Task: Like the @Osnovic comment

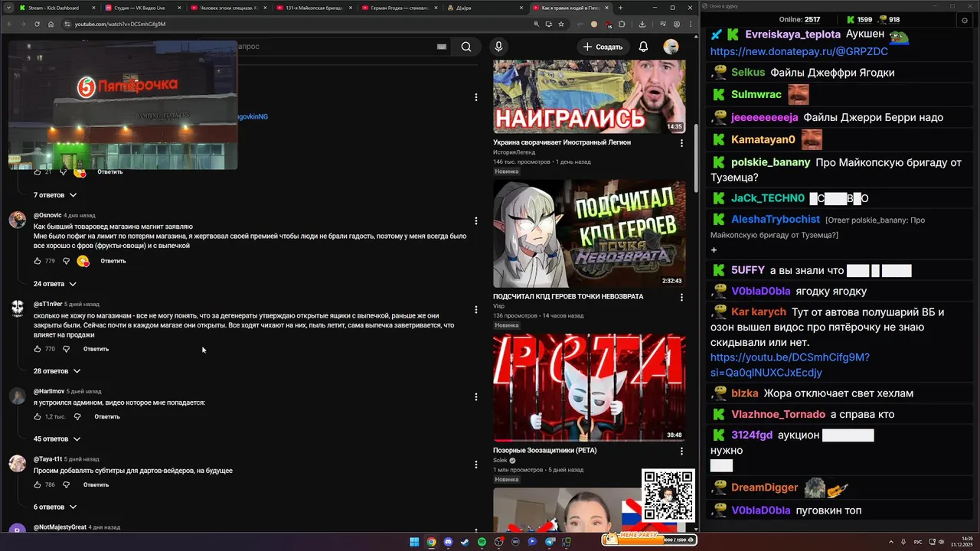Action: (38, 261)
